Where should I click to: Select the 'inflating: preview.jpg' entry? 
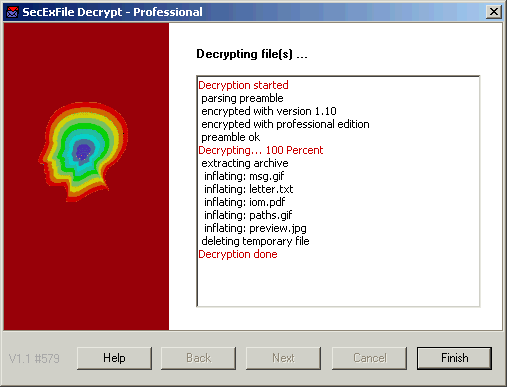point(255,228)
